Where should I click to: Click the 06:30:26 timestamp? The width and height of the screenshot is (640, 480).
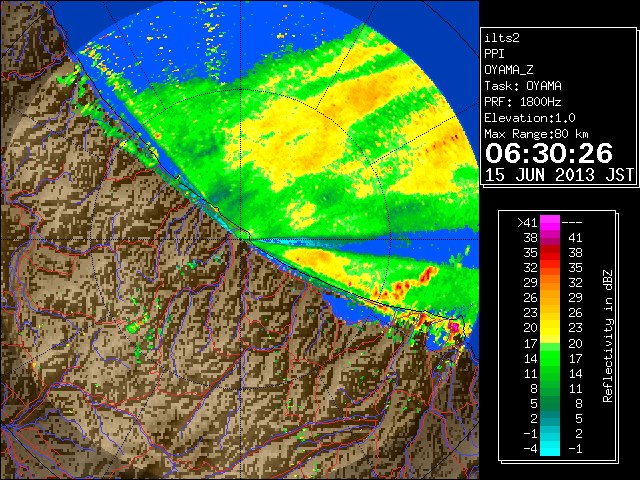(x=549, y=153)
